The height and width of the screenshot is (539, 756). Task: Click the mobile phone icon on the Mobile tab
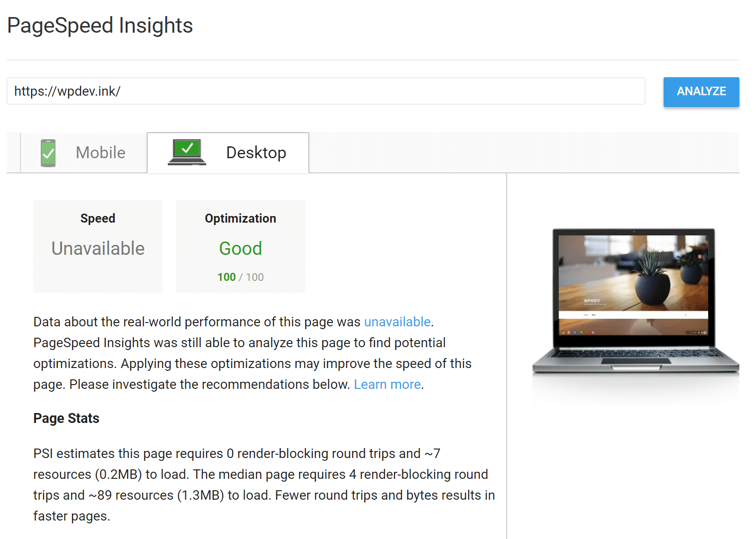click(48, 153)
